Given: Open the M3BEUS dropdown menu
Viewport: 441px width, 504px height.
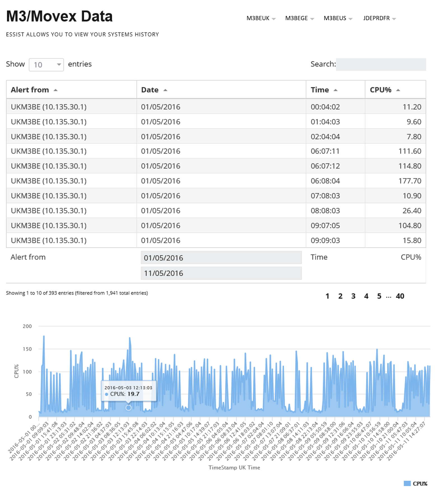Looking at the screenshot, I should pyautogui.click(x=338, y=18).
